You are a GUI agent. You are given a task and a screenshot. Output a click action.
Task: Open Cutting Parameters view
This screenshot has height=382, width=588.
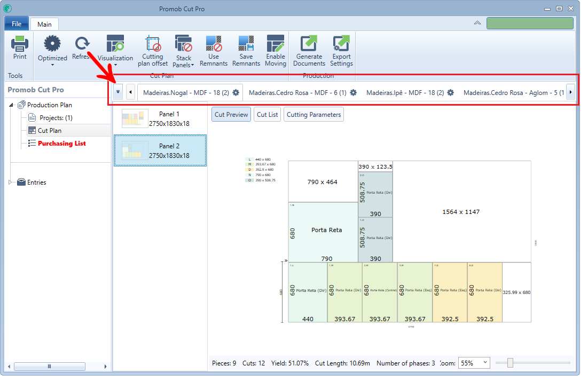pos(313,115)
